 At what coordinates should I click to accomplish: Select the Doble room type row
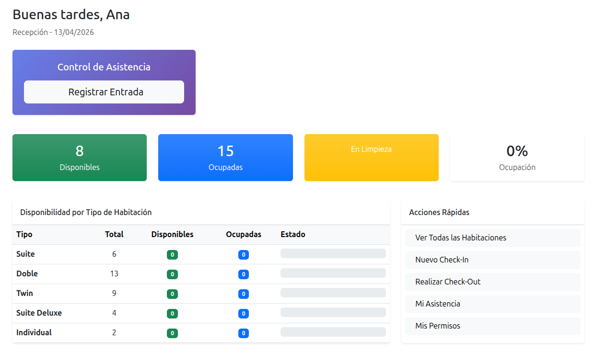pyautogui.click(x=27, y=274)
